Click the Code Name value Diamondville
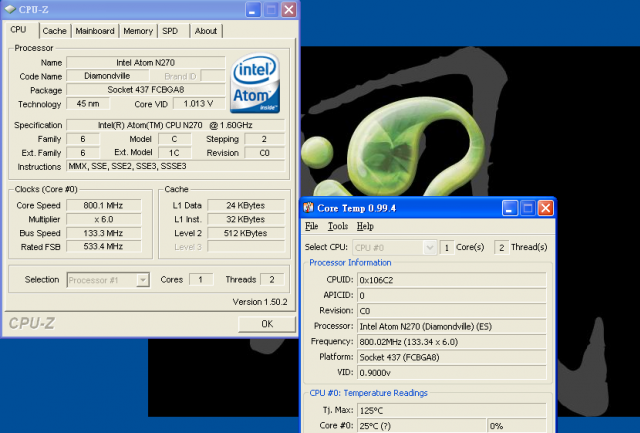This screenshot has height=433, width=640. click(107, 76)
